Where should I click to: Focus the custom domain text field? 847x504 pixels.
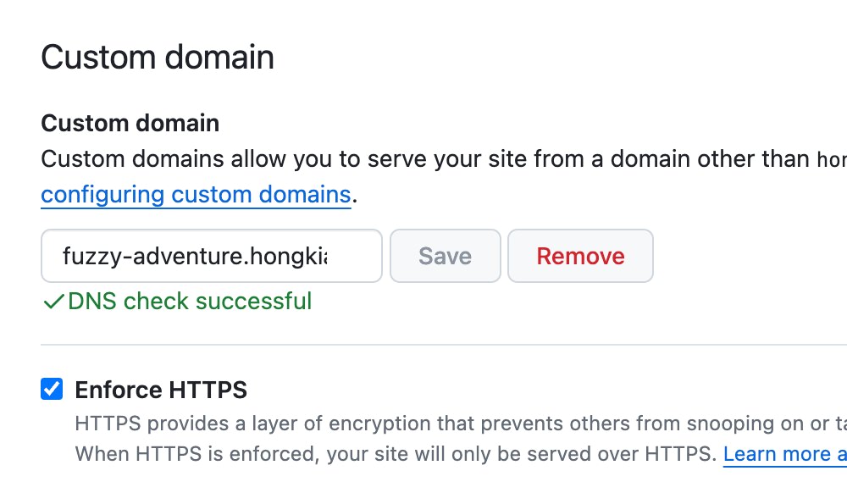[x=212, y=256]
